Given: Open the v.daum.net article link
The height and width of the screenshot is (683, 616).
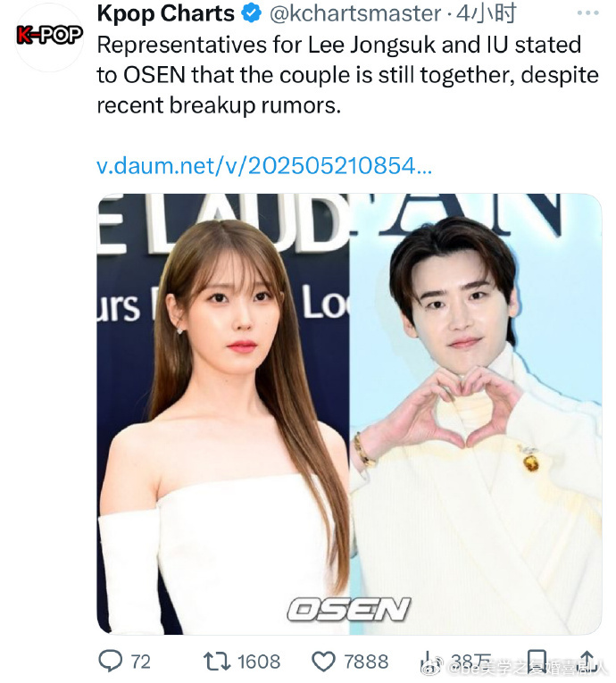Looking at the screenshot, I should point(264,165).
